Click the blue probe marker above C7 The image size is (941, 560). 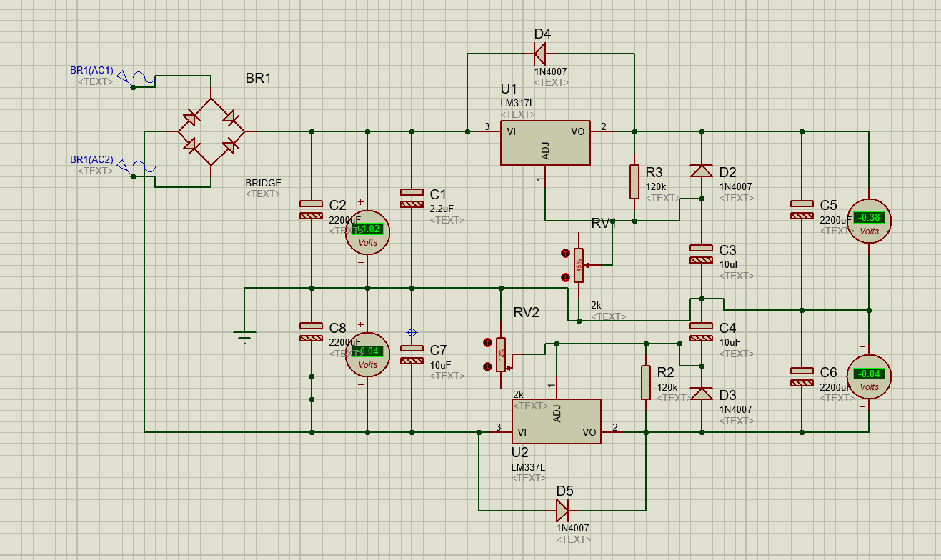412,332
